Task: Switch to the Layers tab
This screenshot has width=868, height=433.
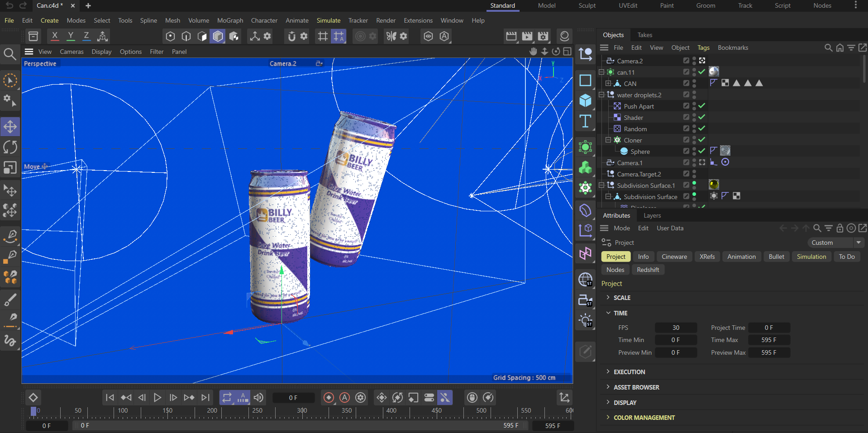Action: (x=652, y=215)
